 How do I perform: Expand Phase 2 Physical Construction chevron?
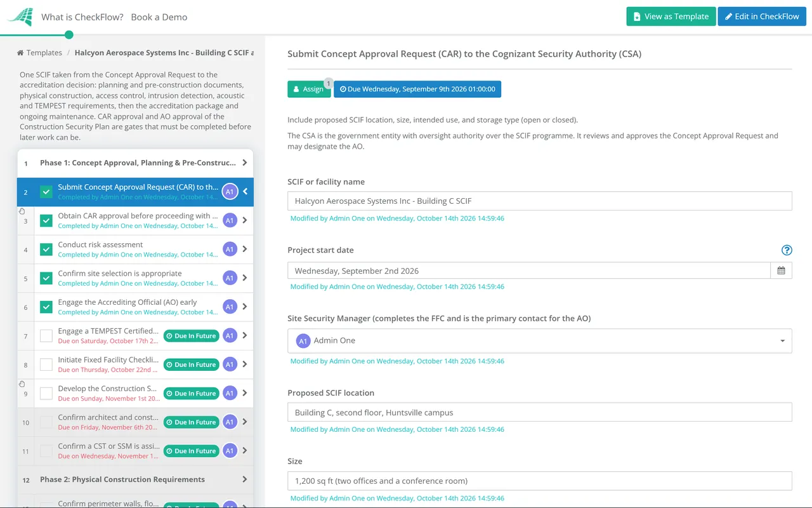coord(245,479)
